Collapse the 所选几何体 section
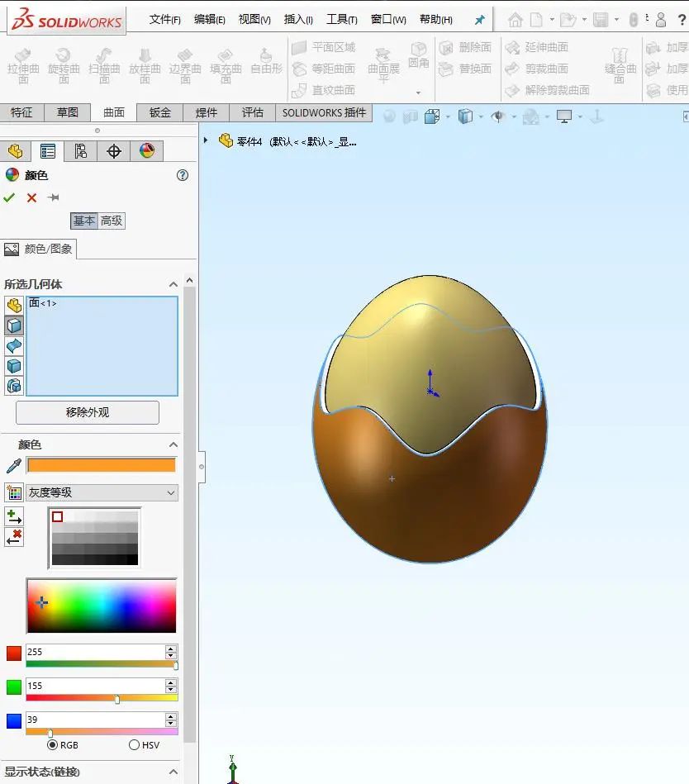This screenshot has width=689, height=784. [x=173, y=283]
